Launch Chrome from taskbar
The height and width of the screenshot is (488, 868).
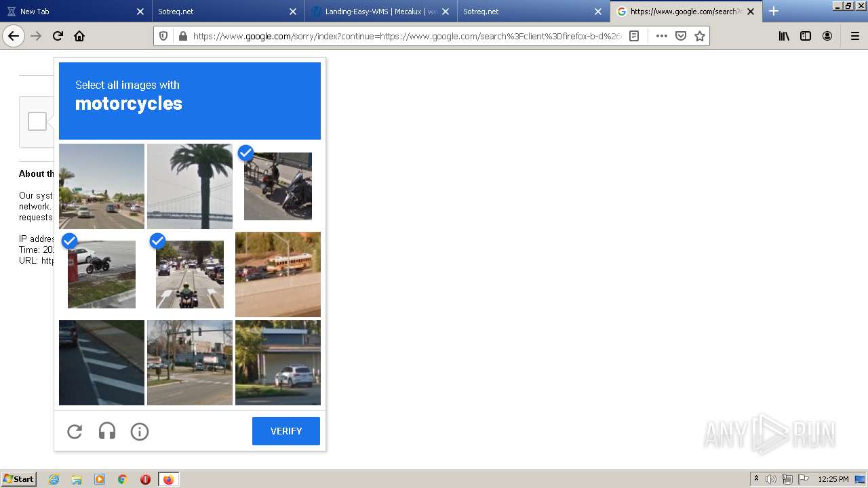pyautogui.click(x=123, y=479)
